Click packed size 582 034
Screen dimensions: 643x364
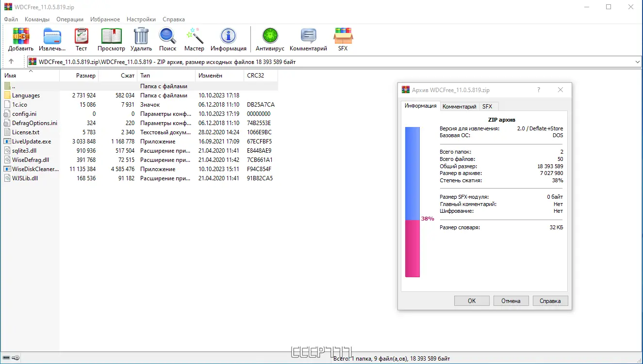(x=125, y=95)
